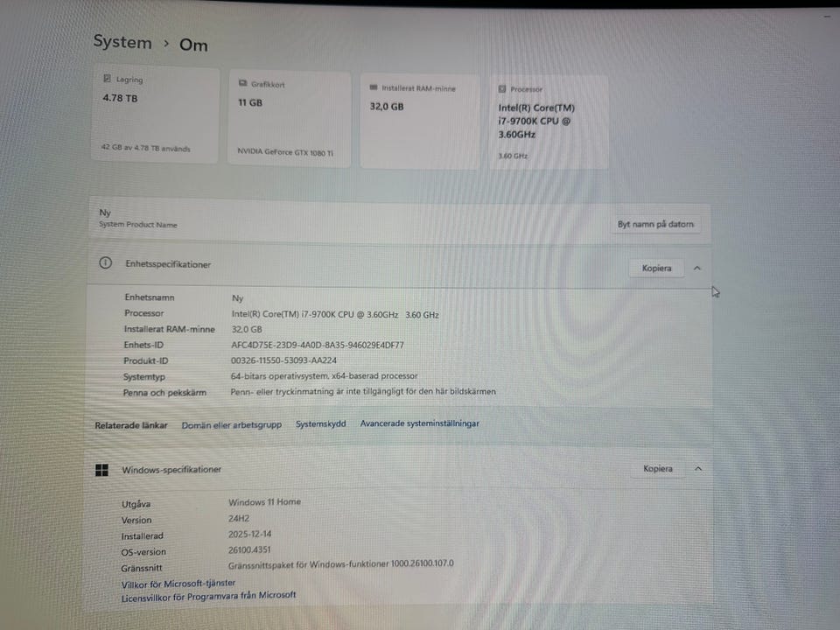Collapse the Enhetsspecifikationer section chevron

click(697, 268)
